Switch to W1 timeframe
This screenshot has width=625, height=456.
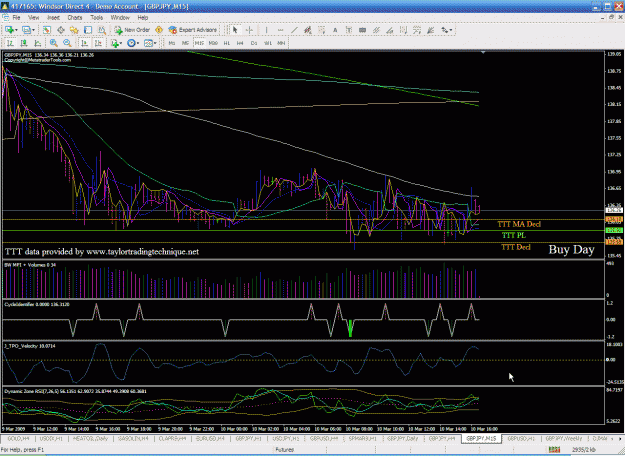268,43
